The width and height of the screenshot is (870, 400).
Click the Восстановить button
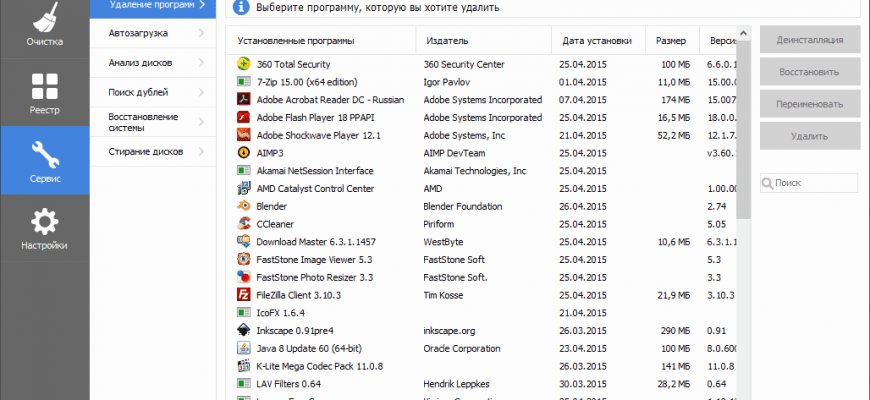click(x=810, y=72)
